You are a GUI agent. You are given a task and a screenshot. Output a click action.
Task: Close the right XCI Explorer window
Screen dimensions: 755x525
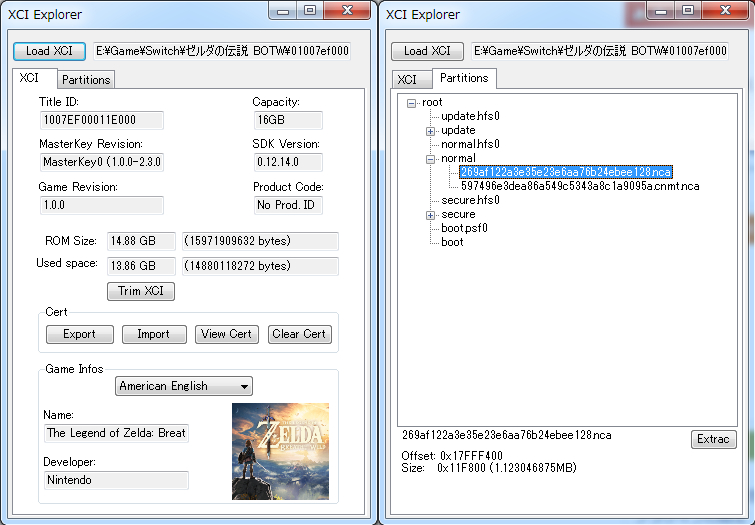(x=725, y=11)
